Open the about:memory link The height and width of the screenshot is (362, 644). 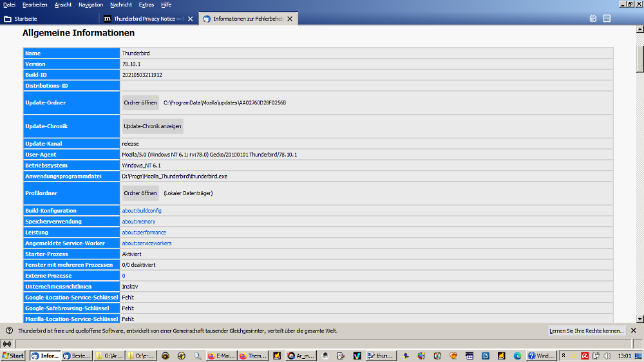coord(138,222)
